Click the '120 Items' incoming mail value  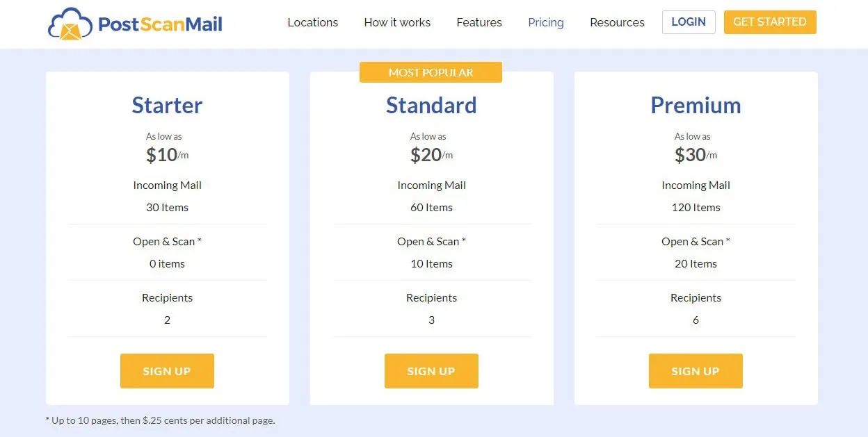coord(696,208)
